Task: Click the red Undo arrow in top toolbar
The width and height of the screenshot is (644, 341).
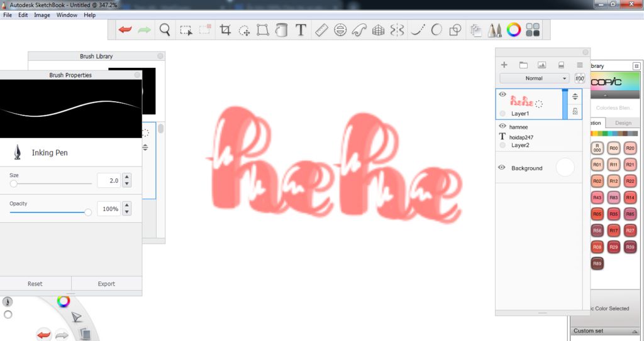Action: coord(125,30)
